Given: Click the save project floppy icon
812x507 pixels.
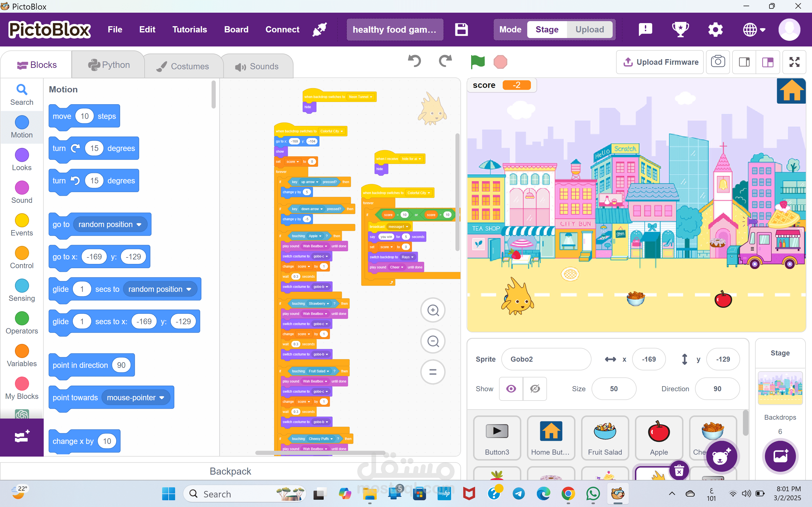Looking at the screenshot, I should pos(461,30).
